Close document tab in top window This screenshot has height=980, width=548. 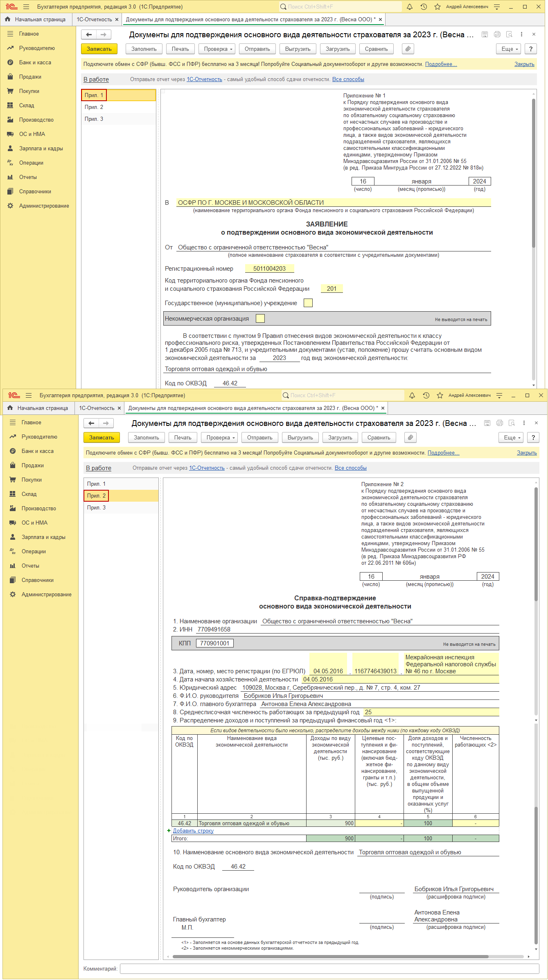(380, 19)
